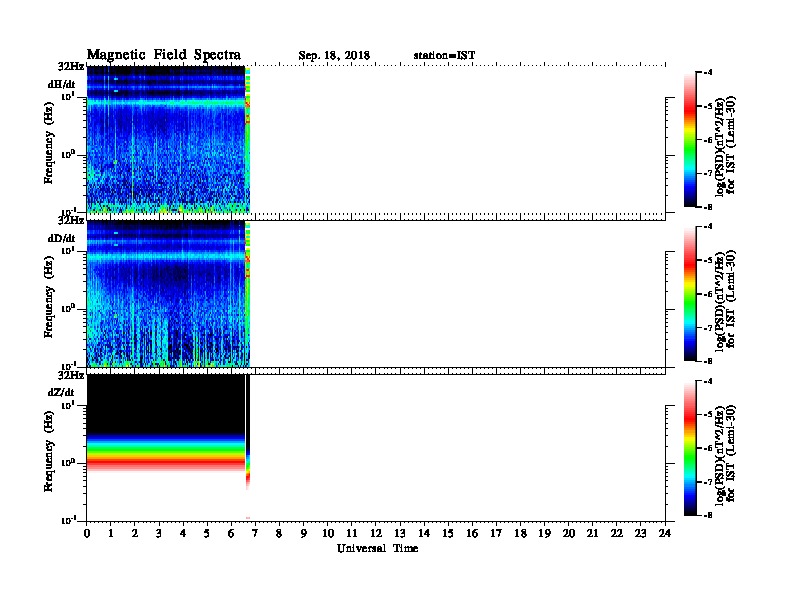Click hour "24" on the Universal Time axis
Screen dimensions: 792x612
coord(665,533)
